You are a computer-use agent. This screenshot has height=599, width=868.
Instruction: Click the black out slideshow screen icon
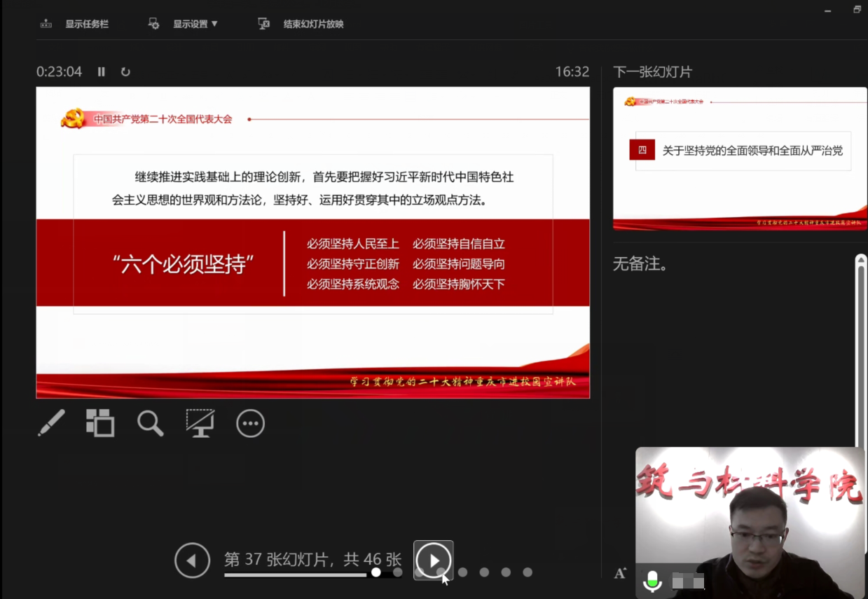200,423
